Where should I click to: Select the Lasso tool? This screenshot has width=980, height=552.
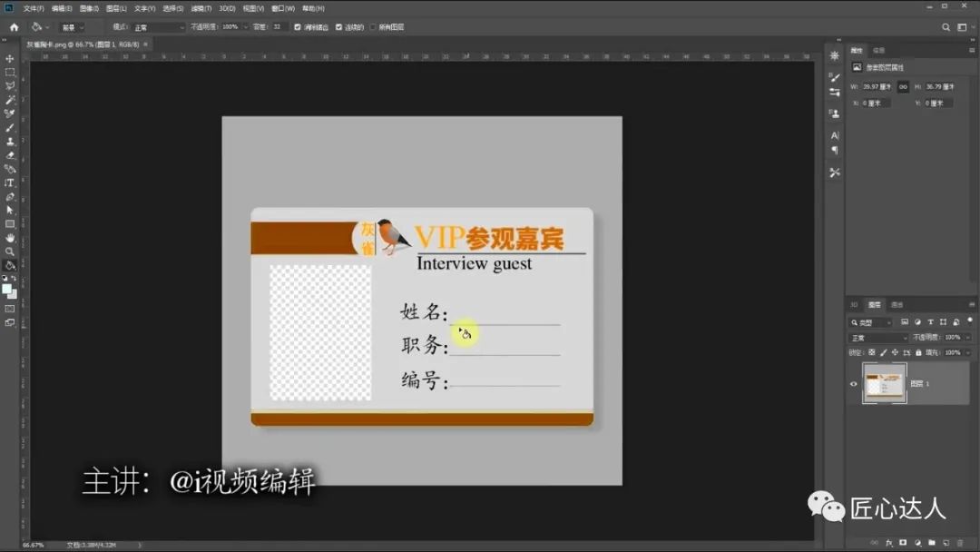pos(9,86)
